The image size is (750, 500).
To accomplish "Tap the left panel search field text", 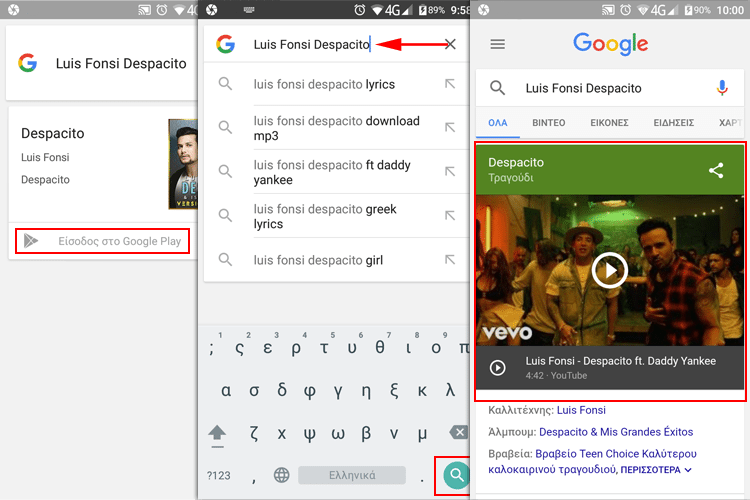I will point(121,63).
